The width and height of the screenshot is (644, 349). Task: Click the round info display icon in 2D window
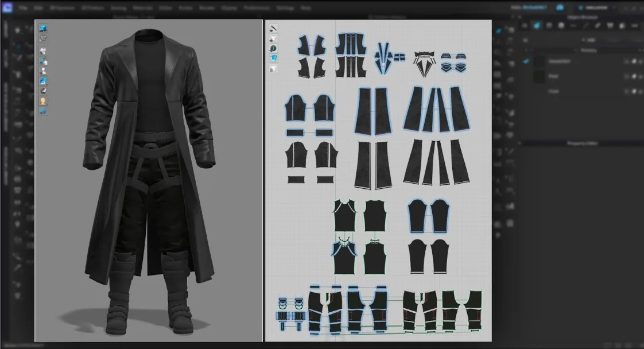(x=273, y=48)
